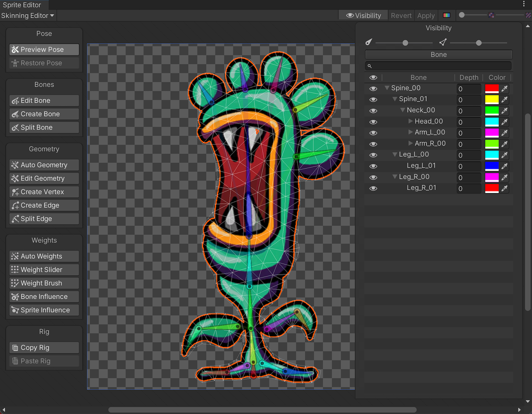Hide the Neck_00 bone visibility

point(373,111)
